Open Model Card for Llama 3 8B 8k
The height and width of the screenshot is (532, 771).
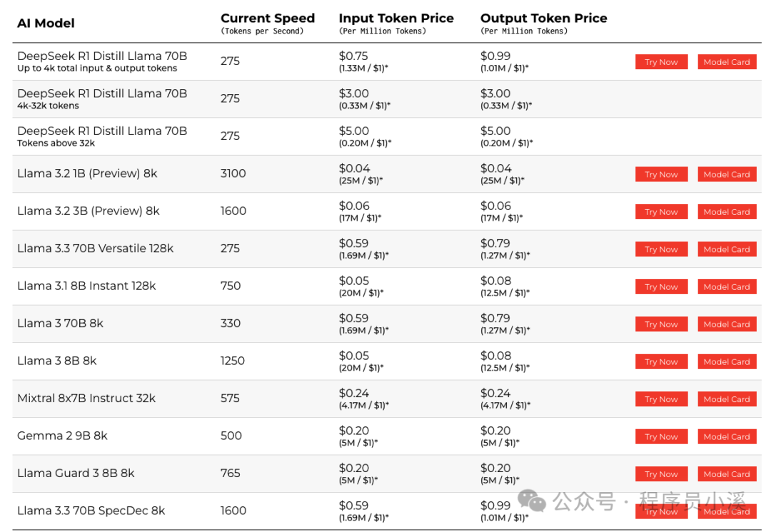pyautogui.click(x=727, y=362)
